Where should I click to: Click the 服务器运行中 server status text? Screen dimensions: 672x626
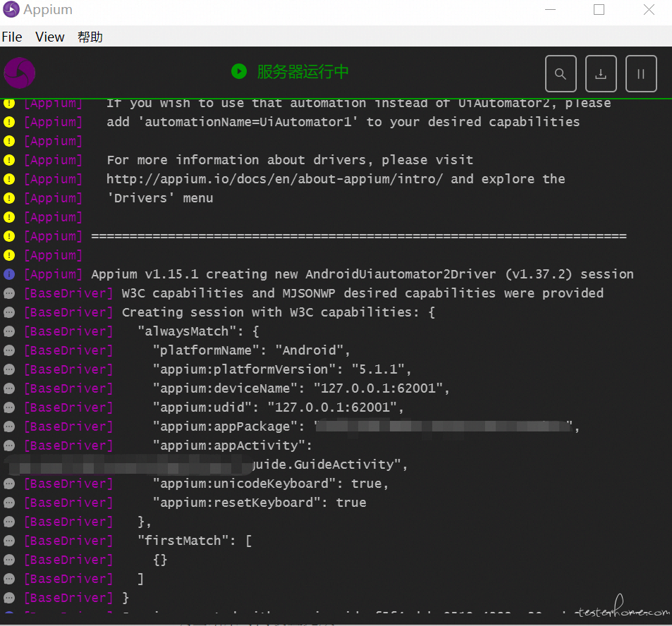pyautogui.click(x=303, y=72)
